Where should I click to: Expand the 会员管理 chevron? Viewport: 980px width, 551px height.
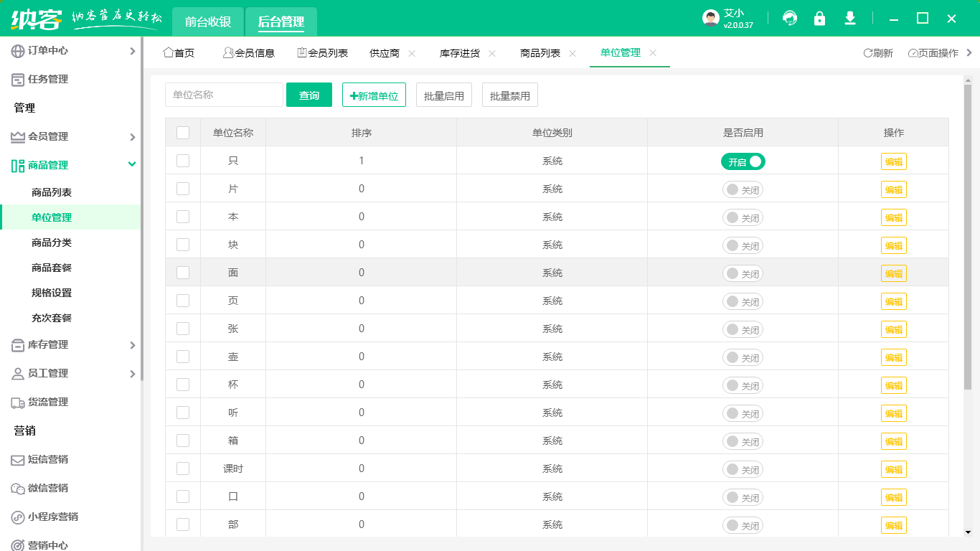pos(132,137)
